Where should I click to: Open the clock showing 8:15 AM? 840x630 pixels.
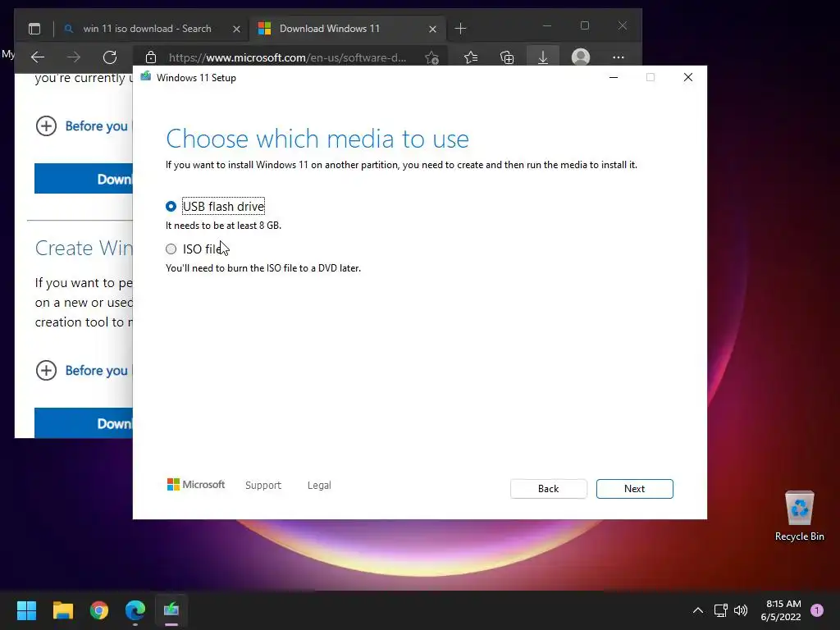point(781,610)
